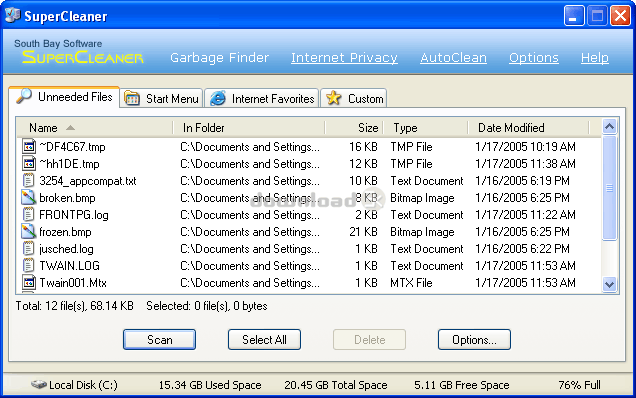This screenshot has width=636, height=398.
Task: Click the Select All button
Action: (x=264, y=340)
